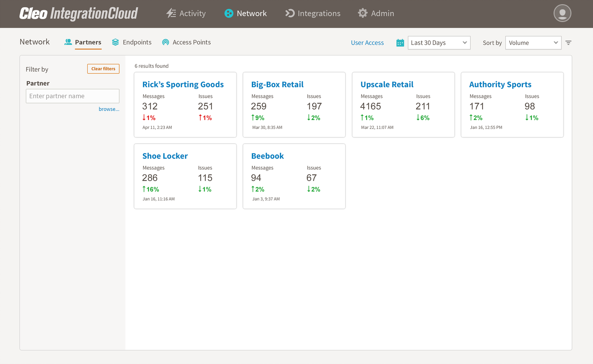The height and width of the screenshot is (364, 593).
Task: Click Big-Box Retail timestamp Mar 30, 8:35 AM
Action: [267, 127]
